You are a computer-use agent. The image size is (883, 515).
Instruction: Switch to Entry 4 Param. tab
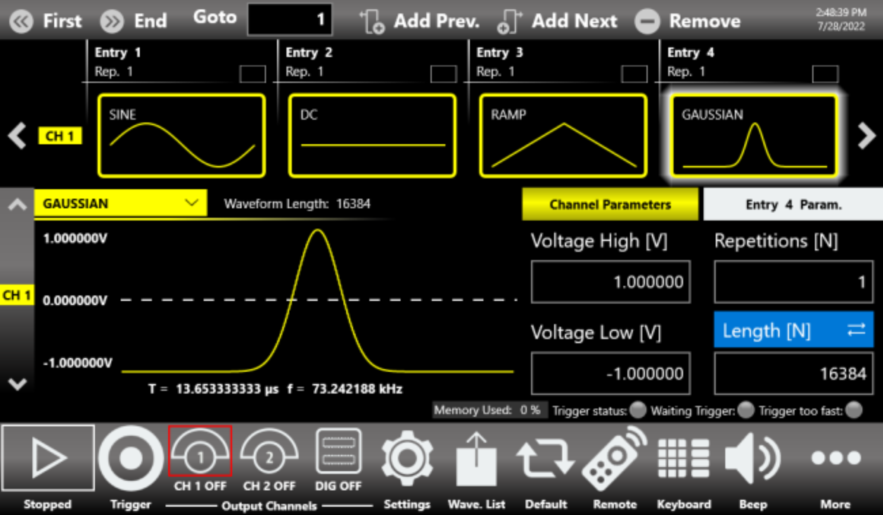click(x=793, y=204)
